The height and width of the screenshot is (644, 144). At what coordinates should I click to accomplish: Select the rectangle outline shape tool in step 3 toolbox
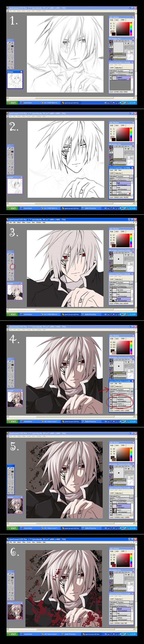[x=9, y=258]
